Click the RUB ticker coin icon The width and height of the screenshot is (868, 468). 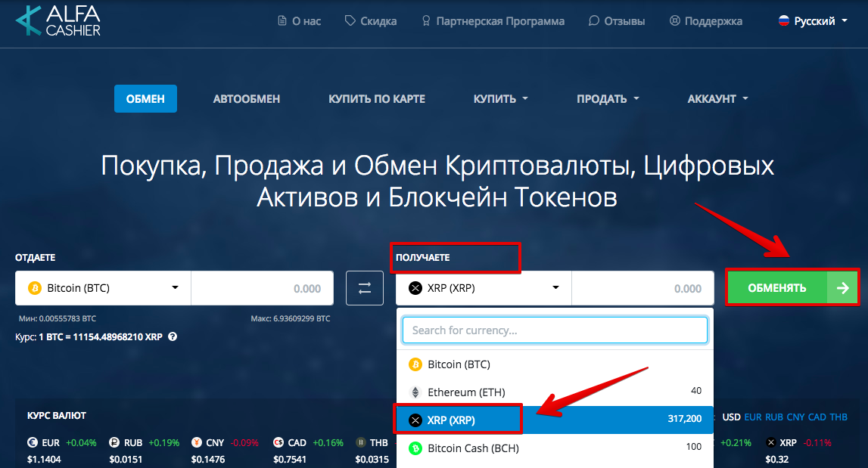coord(114,442)
